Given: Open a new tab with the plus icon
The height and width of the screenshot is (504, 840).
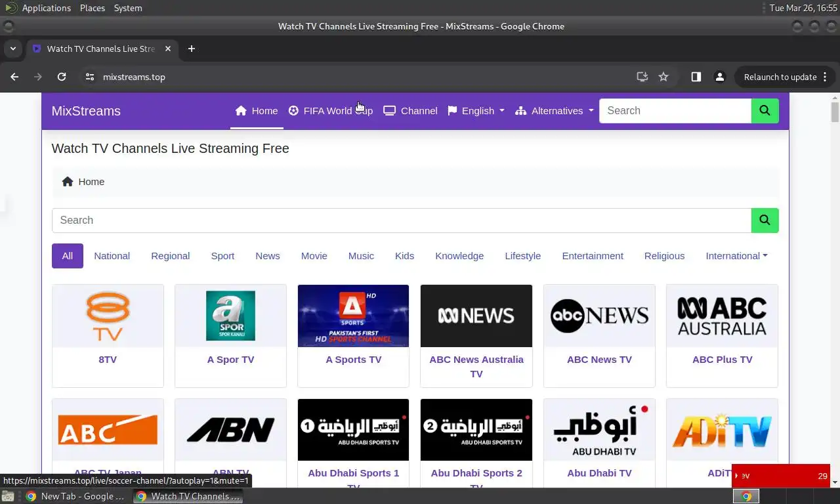Looking at the screenshot, I should click(192, 49).
